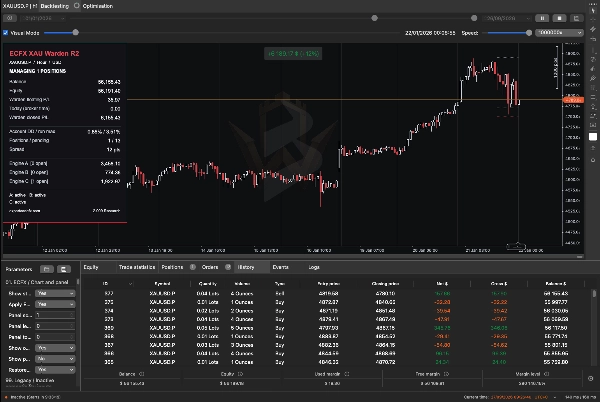
Task: Open the backtest end date dropdown
Action: (506, 18)
